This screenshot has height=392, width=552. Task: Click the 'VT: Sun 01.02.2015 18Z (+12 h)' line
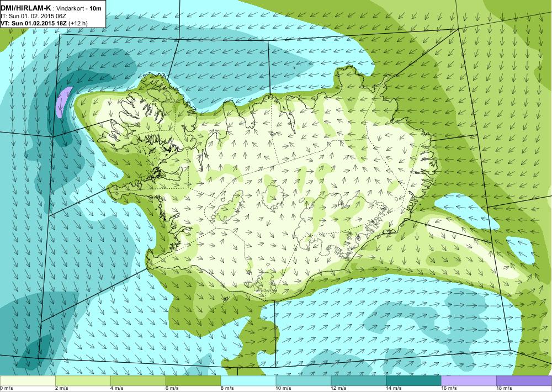44,23
